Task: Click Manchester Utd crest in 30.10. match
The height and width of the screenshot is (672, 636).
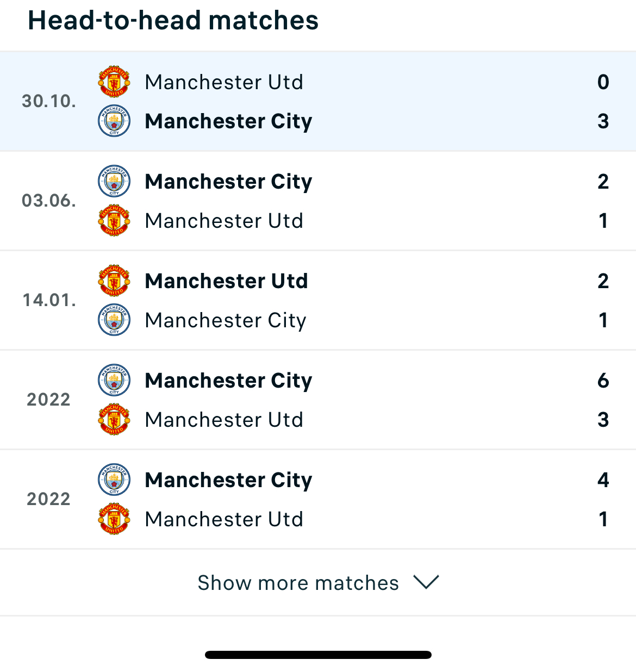Action: pos(114,82)
